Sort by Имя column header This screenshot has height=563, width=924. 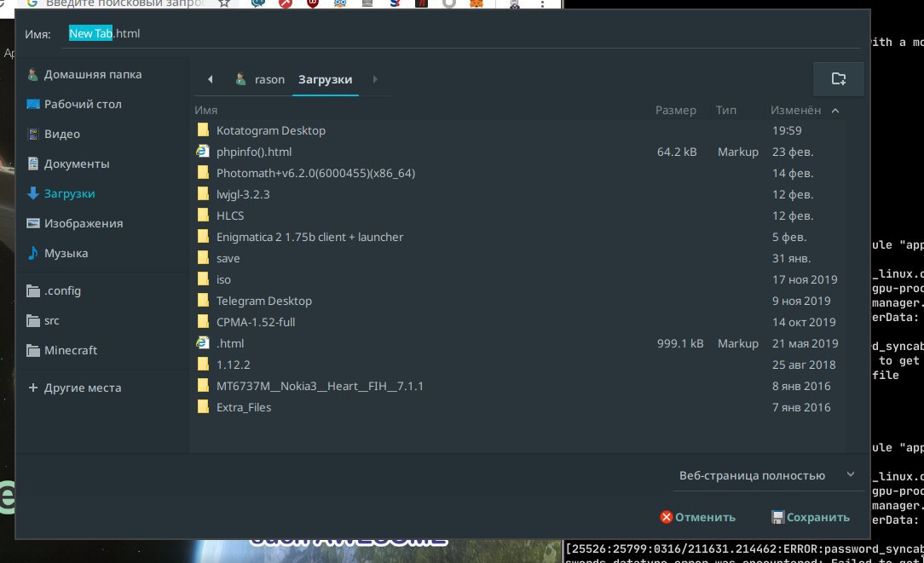click(205, 110)
